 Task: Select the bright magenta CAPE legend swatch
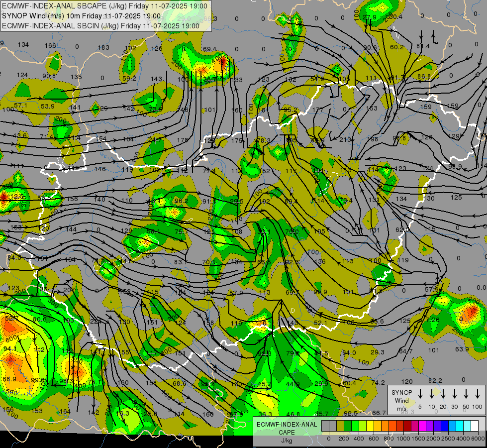point(422,426)
